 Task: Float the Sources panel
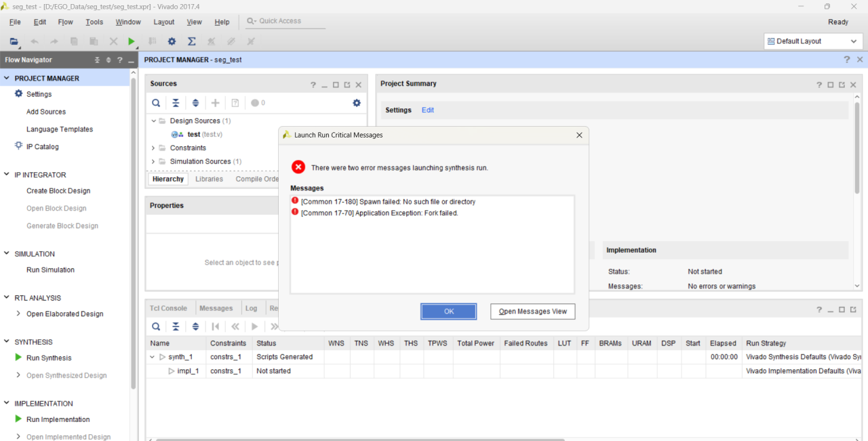point(347,85)
